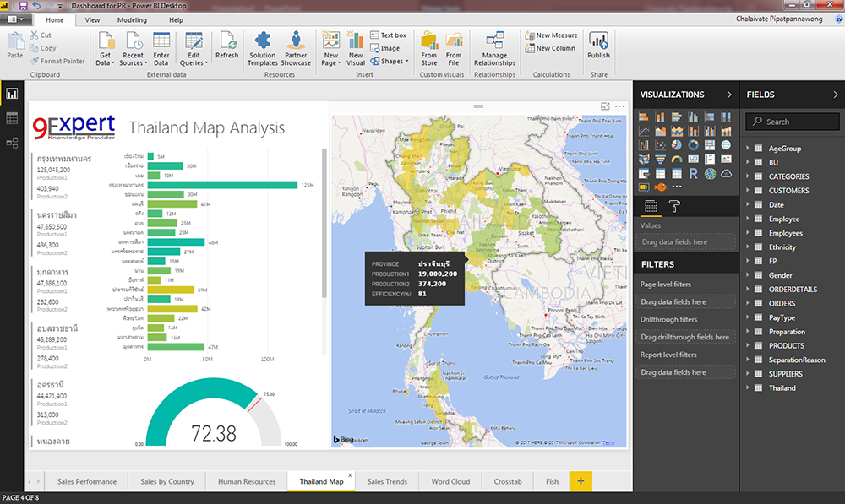The image size is (845, 504).
Task: Select the area chart visual
Action: pos(660,131)
